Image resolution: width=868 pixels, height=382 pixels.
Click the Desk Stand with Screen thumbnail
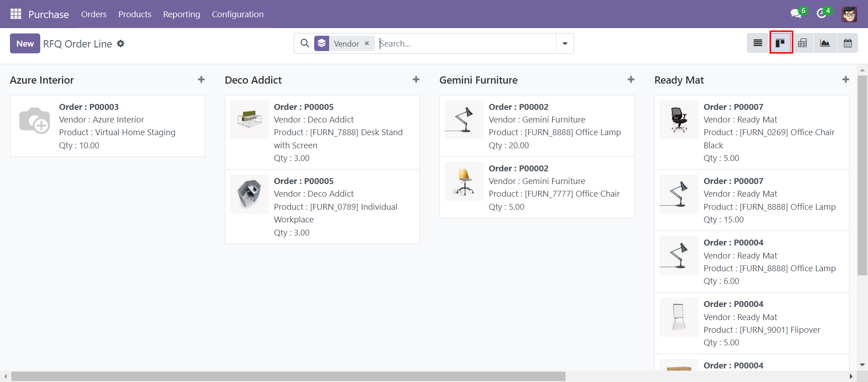click(250, 119)
